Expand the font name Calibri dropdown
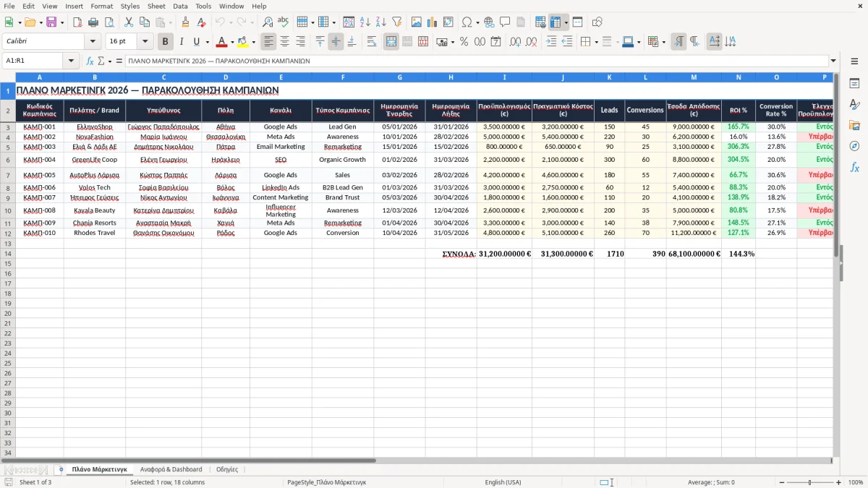This screenshot has height=488, width=868. (x=92, y=42)
